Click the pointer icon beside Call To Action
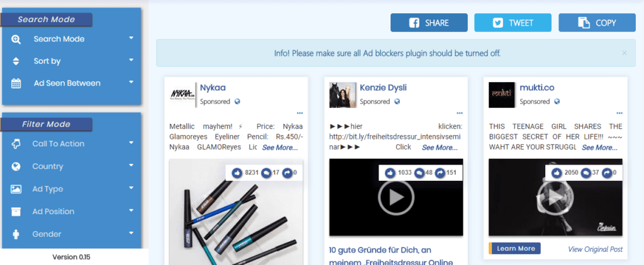The height and width of the screenshot is (265, 644). [16, 144]
